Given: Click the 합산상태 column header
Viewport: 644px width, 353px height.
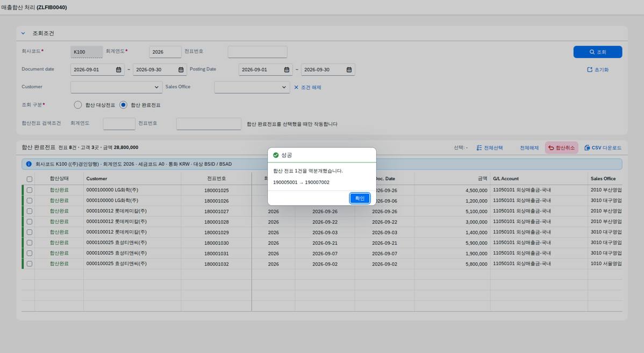Looking at the screenshot, I should click(59, 179).
